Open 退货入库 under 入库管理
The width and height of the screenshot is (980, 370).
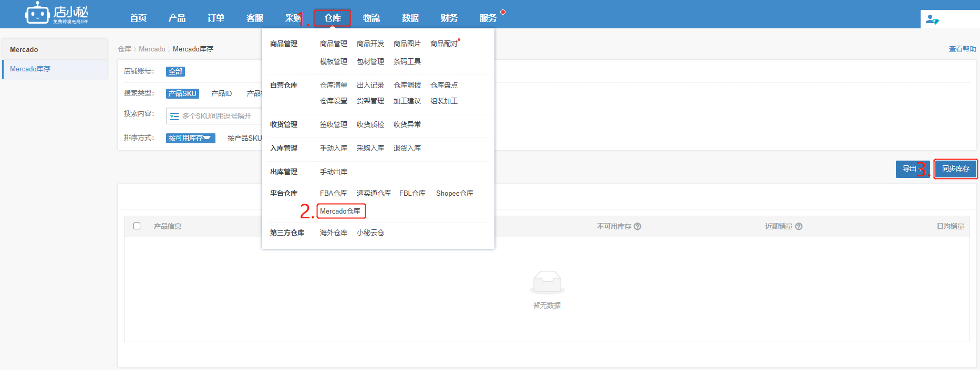click(x=407, y=148)
